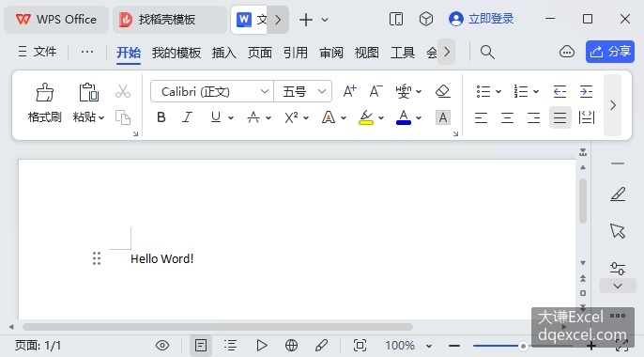The height and width of the screenshot is (357, 644).
Task: Click the more options ellipsis next to 文件
Action: [x=87, y=52]
